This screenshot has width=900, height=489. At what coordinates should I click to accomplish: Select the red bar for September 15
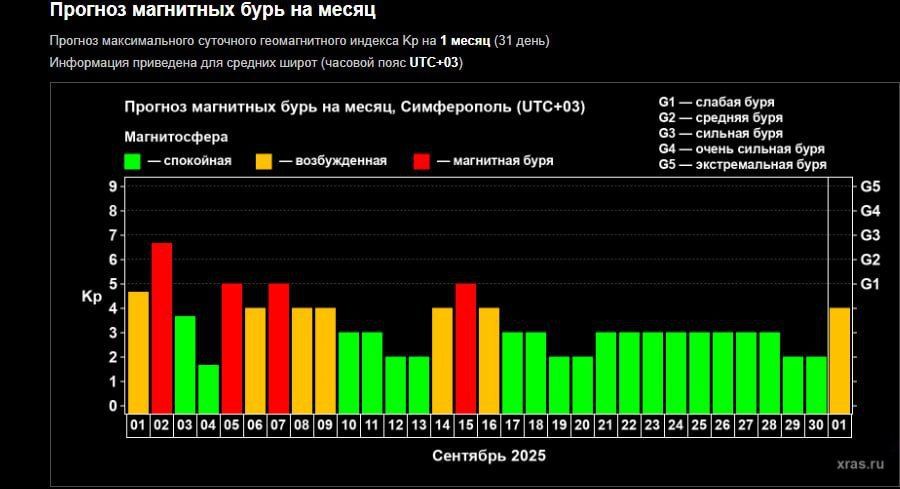coord(466,348)
